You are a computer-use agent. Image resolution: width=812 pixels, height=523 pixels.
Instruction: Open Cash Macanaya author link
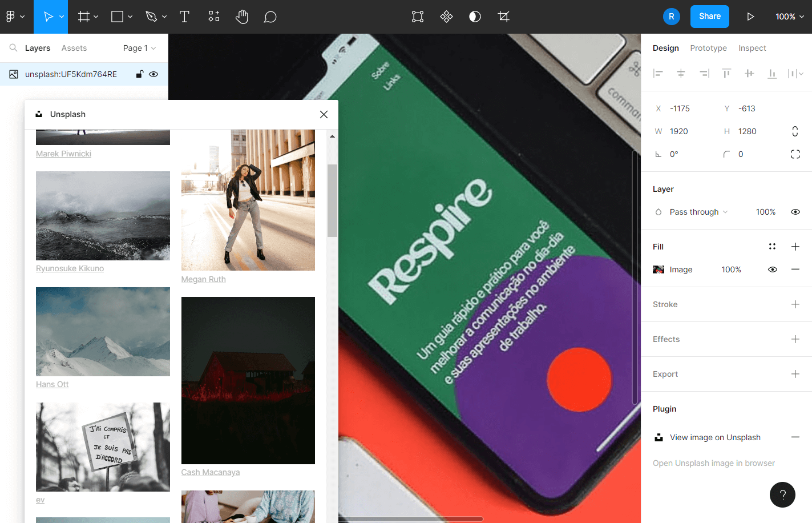pyautogui.click(x=210, y=472)
